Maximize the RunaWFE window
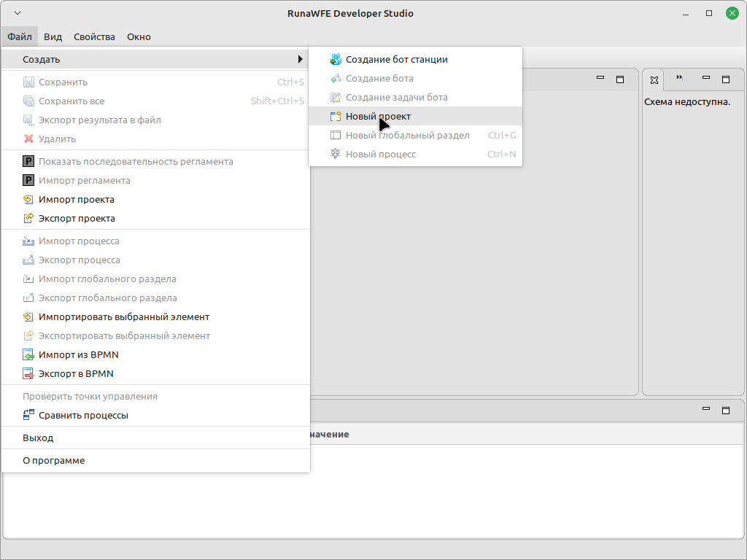This screenshot has width=747, height=560. pos(709,13)
